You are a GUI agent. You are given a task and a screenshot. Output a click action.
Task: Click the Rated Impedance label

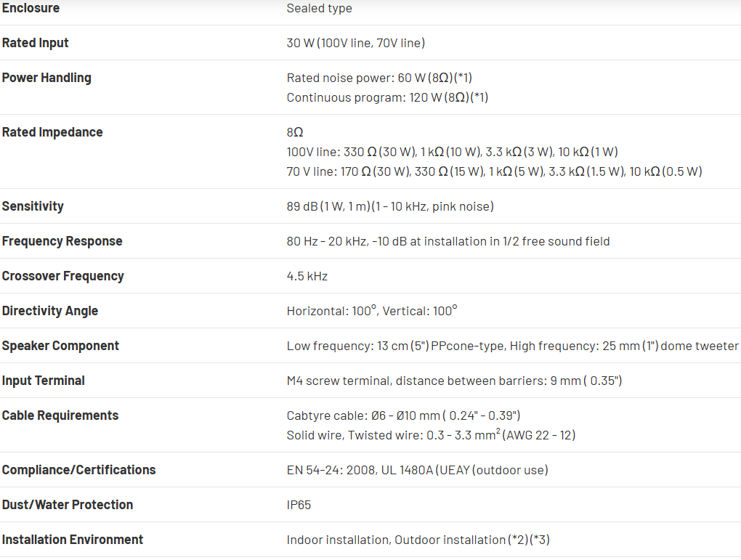52,132
